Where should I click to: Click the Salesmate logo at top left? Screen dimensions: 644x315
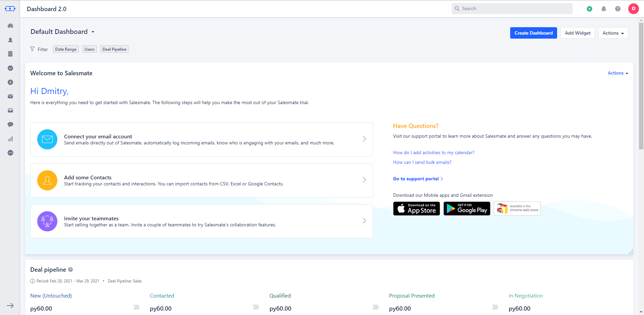[10, 9]
